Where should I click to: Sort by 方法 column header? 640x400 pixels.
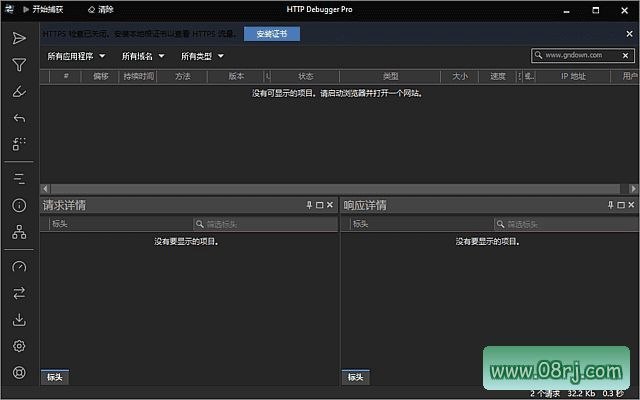[182, 76]
